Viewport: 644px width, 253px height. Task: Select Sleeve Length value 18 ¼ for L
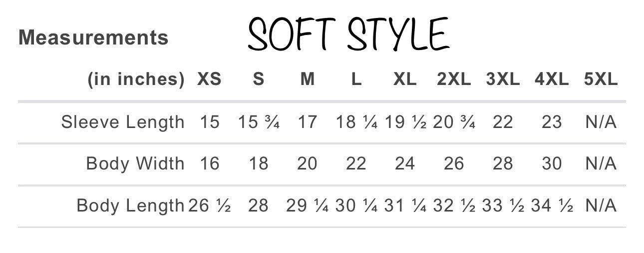coord(356,122)
